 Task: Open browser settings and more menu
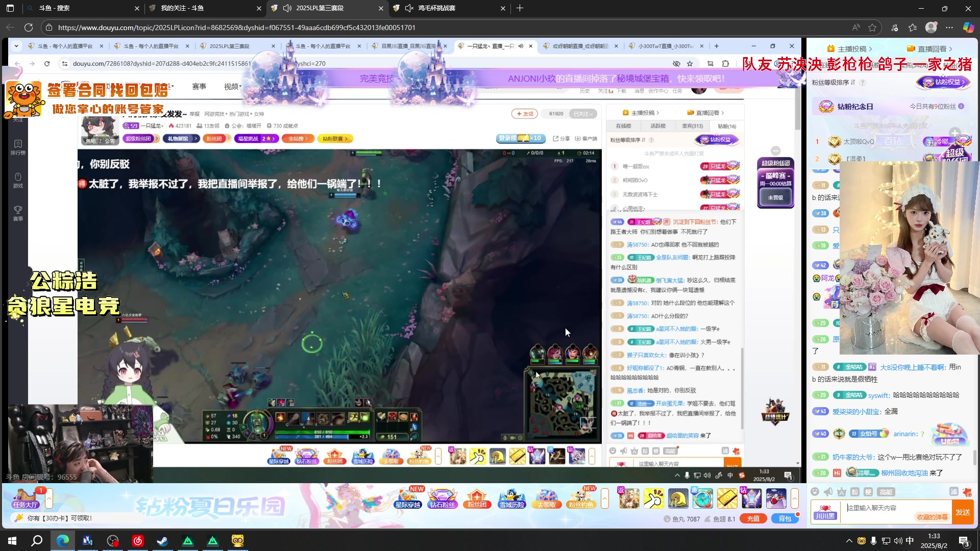(949, 28)
